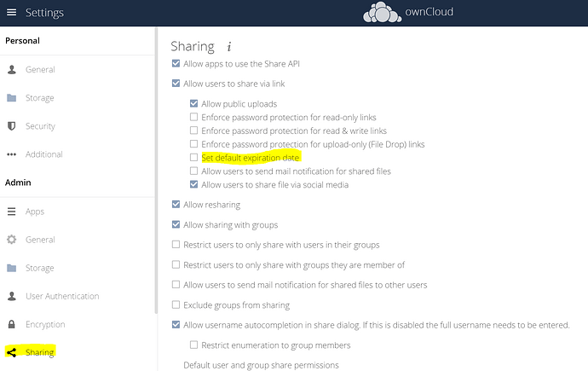Click the Admin General gear icon
588x371 pixels.
pos(12,240)
